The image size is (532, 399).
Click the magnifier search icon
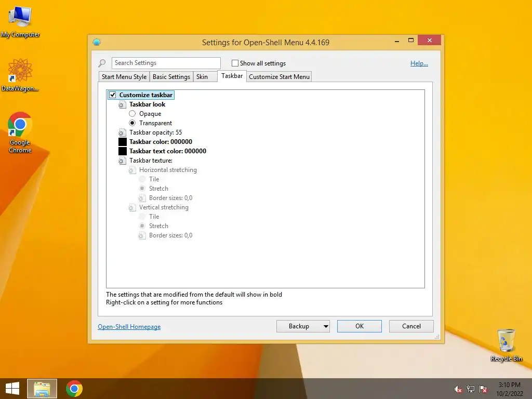102,63
